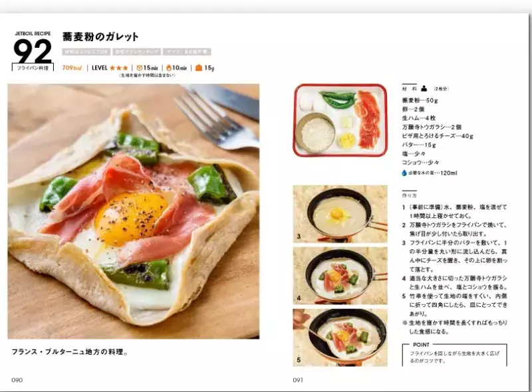This screenshot has height=392, width=532.
Task: Click the large recipe number 92
Action: click(x=33, y=51)
